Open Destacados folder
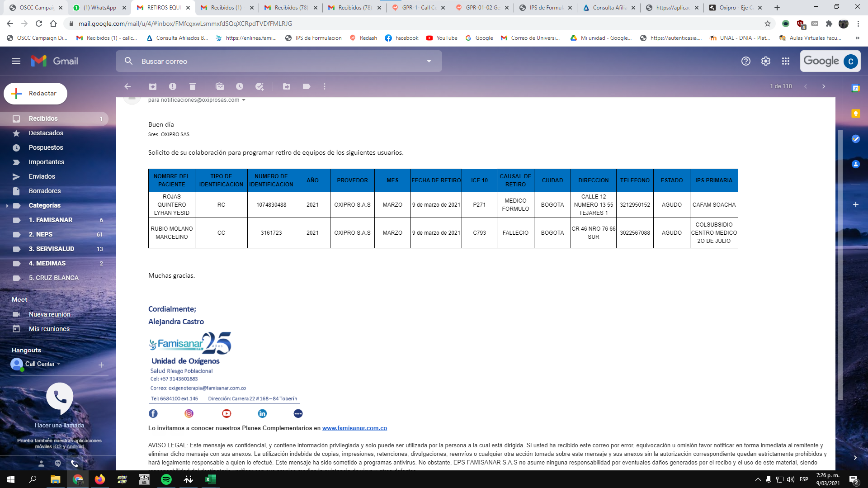The height and width of the screenshot is (488, 868). tap(54, 133)
